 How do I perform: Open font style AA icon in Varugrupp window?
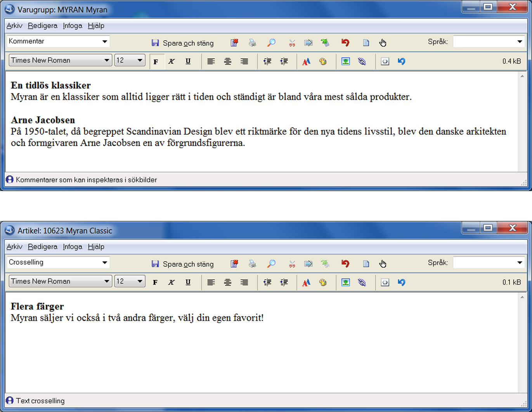(x=307, y=61)
